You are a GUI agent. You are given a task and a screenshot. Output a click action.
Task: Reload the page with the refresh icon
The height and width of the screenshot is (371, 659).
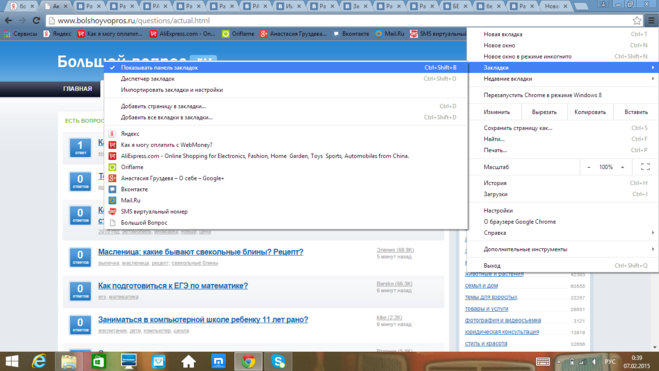37,20
